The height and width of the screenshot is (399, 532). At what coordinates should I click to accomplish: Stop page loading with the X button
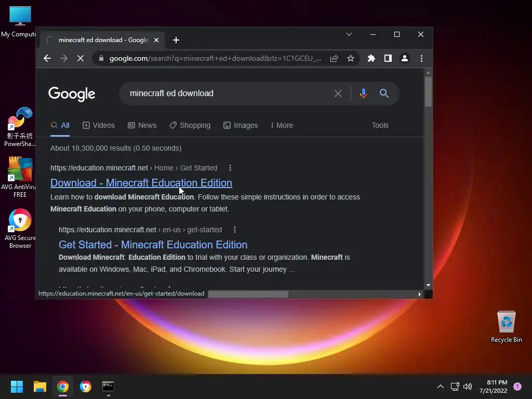[81, 58]
